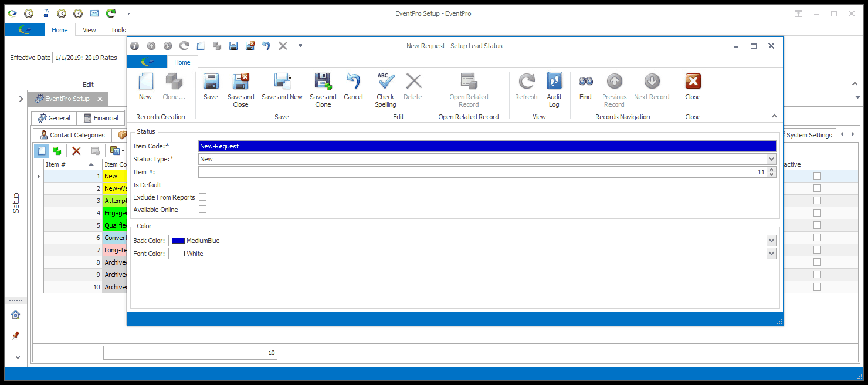Click the New record button in the dialog ribbon
Screen dimensions: 868x385
(x=145, y=87)
